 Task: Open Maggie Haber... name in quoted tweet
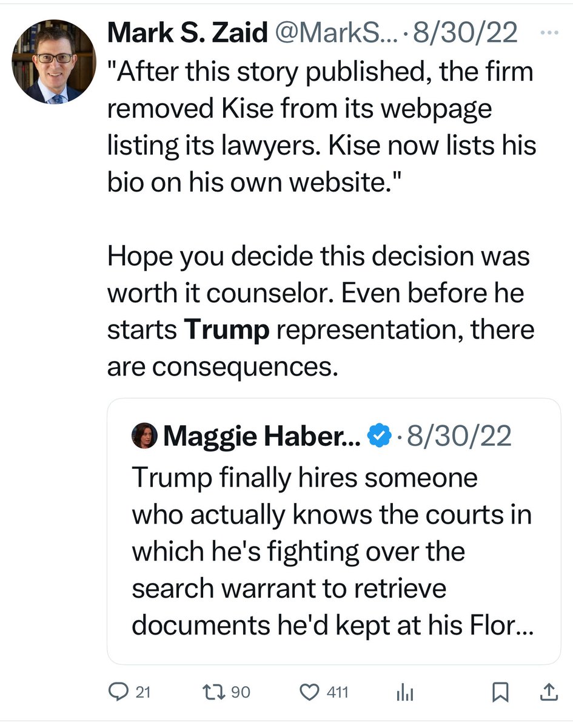point(262,436)
